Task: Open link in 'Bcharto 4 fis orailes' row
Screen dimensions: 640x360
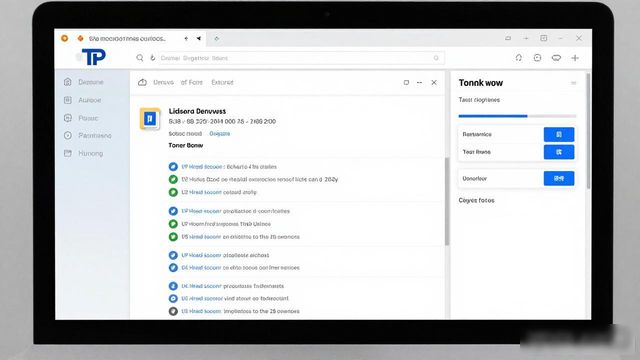Action: [202, 167]
